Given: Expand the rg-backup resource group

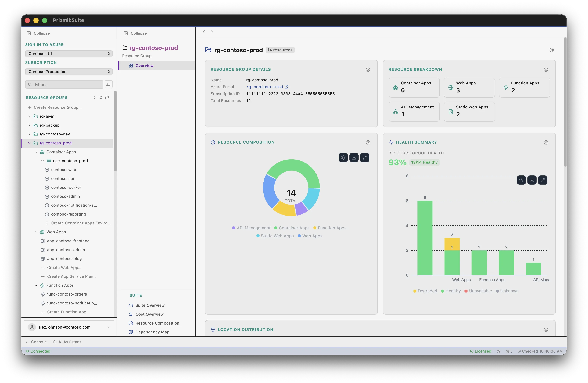Looking at the screenshot, I should point(29,125).
